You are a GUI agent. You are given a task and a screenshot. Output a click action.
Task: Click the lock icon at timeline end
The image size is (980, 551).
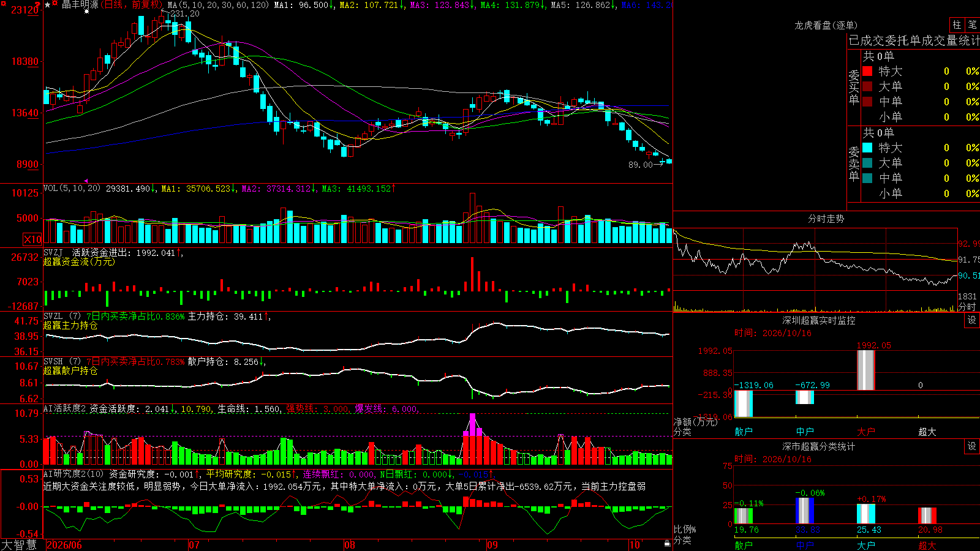[x=667, y=544]
